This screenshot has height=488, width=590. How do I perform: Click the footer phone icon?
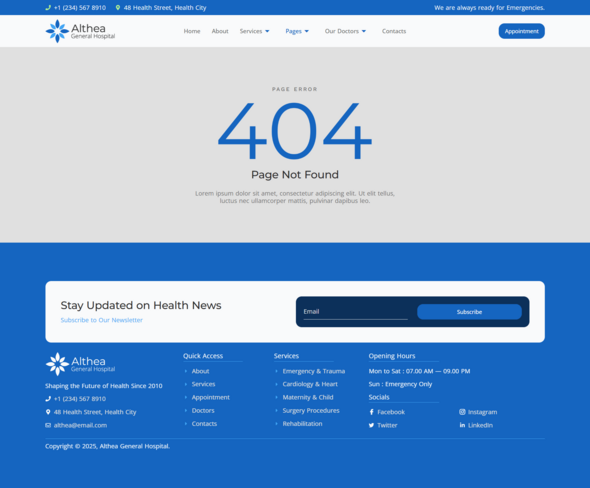[x=48, y=399]
